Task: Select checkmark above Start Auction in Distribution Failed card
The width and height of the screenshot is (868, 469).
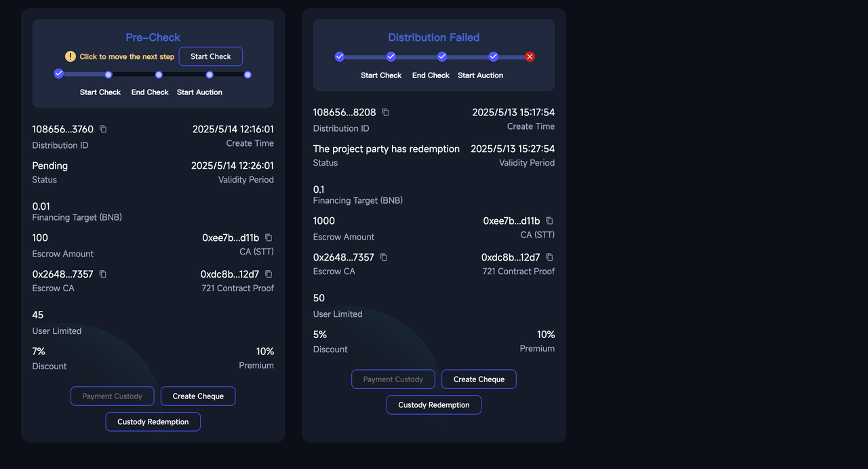Action: [x=494, y=57]
